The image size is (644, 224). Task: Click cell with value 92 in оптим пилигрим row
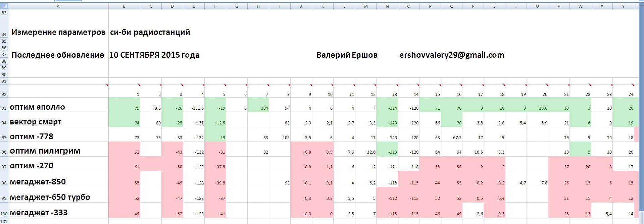coord(258,149)
